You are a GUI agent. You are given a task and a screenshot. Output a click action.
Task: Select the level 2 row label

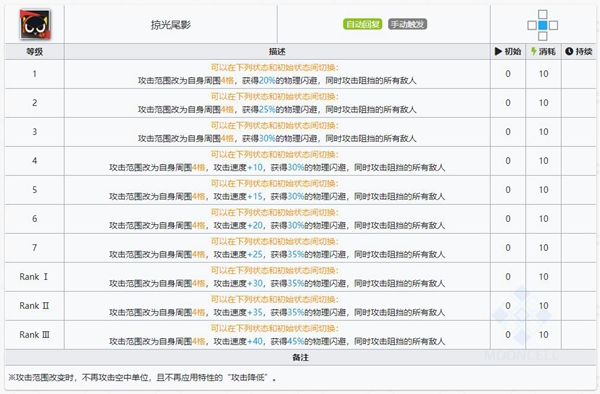[34, 103]
